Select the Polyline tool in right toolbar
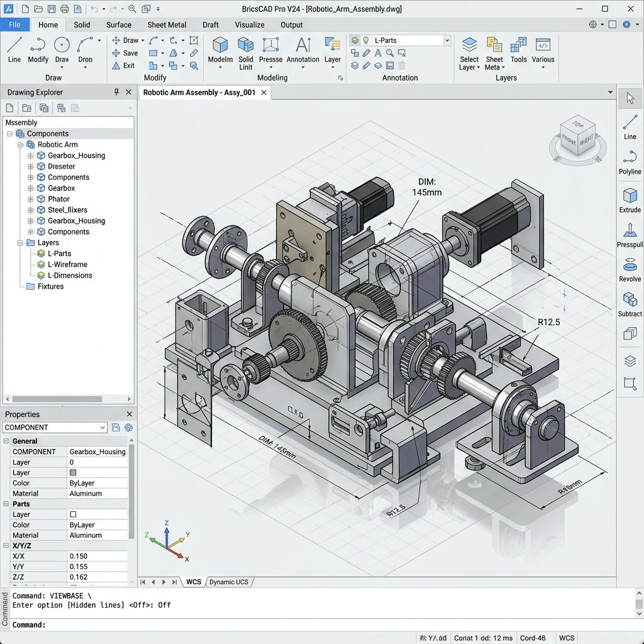 click(630, 162)
